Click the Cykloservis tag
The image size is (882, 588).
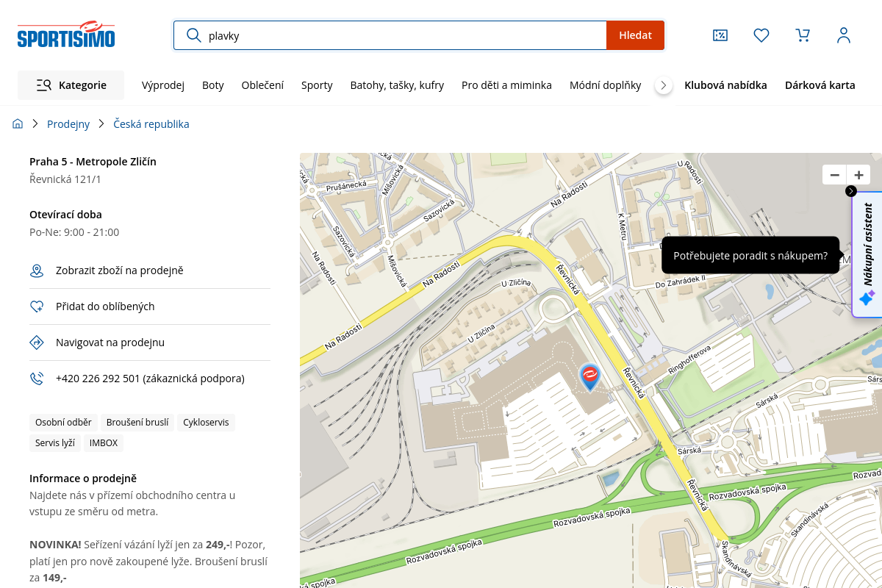[x=206, y=423]
